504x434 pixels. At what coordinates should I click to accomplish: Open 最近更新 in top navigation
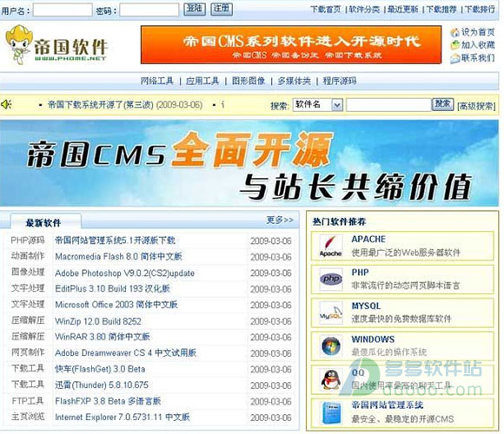402,10
